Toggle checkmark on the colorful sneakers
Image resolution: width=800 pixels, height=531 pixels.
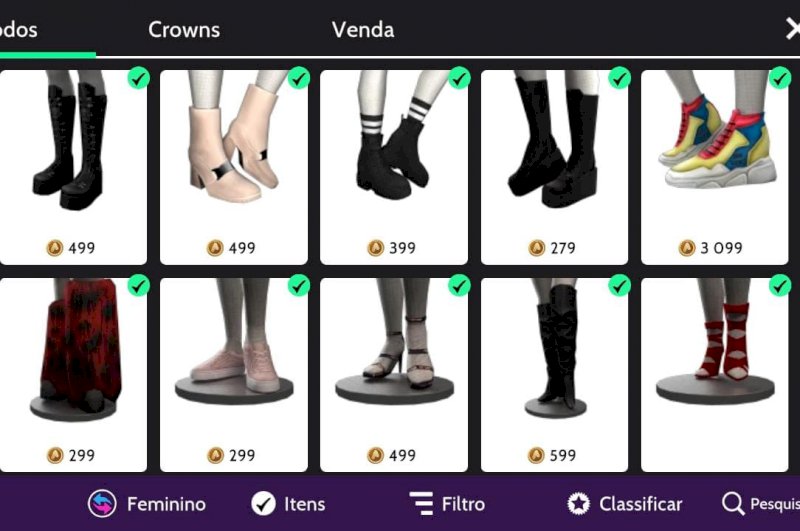click(x=780, y=78)
